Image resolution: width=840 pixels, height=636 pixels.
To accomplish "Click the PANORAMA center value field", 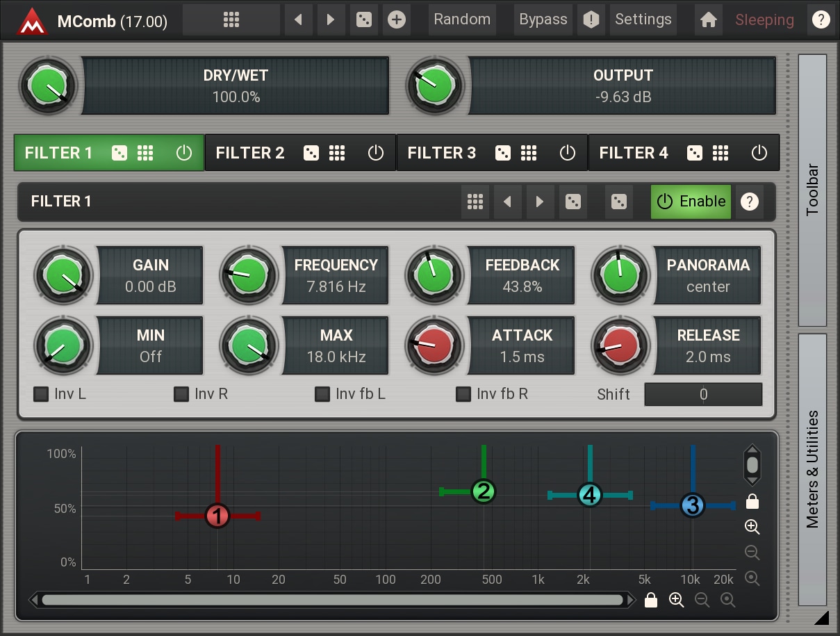I will (708, 275).
